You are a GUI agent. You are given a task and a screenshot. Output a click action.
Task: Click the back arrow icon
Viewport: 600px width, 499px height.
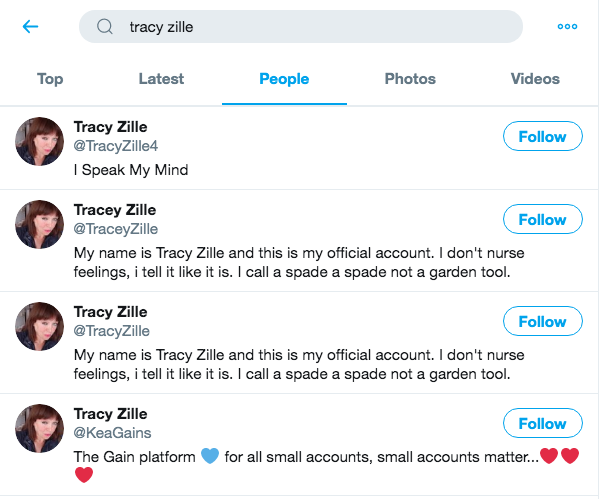[30, 27]
